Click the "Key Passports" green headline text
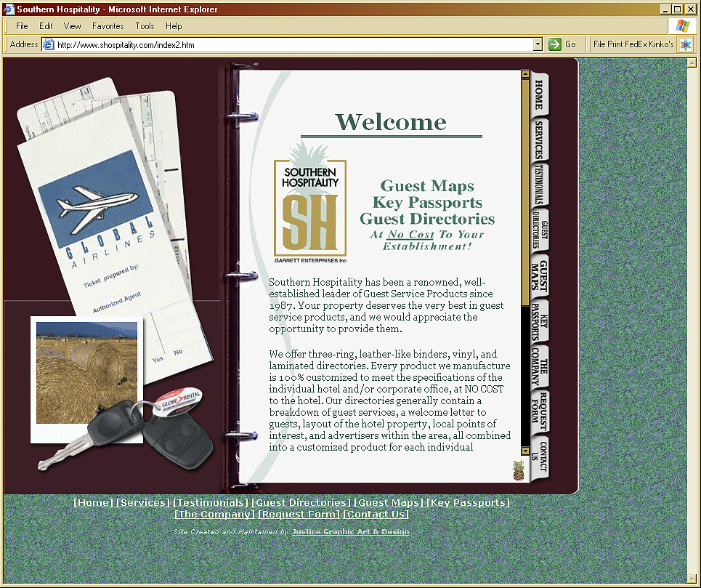 [427, 202]
